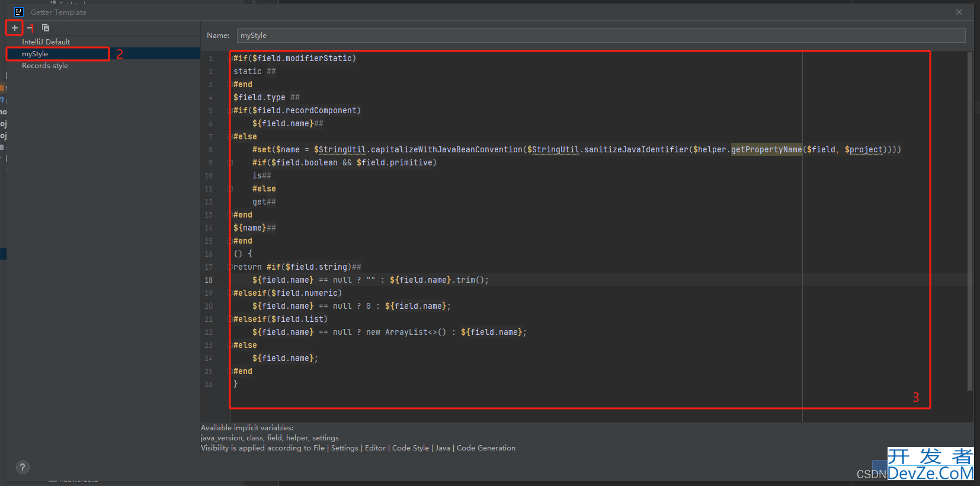Select the IntelliJ Default template
The height and width of the screenshot is (486, 980).
[46, 42]
